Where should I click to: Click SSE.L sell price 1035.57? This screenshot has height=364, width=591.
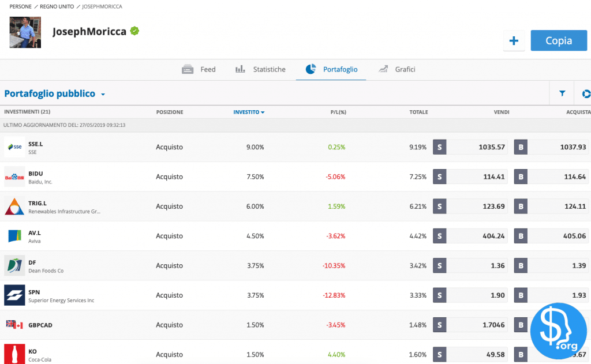[x=492, y=147]
